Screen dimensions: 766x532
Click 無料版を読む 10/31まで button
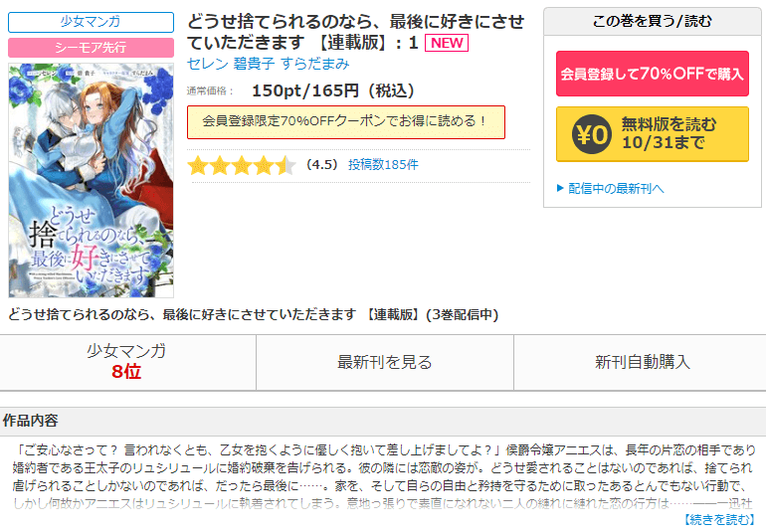point(653,134)
